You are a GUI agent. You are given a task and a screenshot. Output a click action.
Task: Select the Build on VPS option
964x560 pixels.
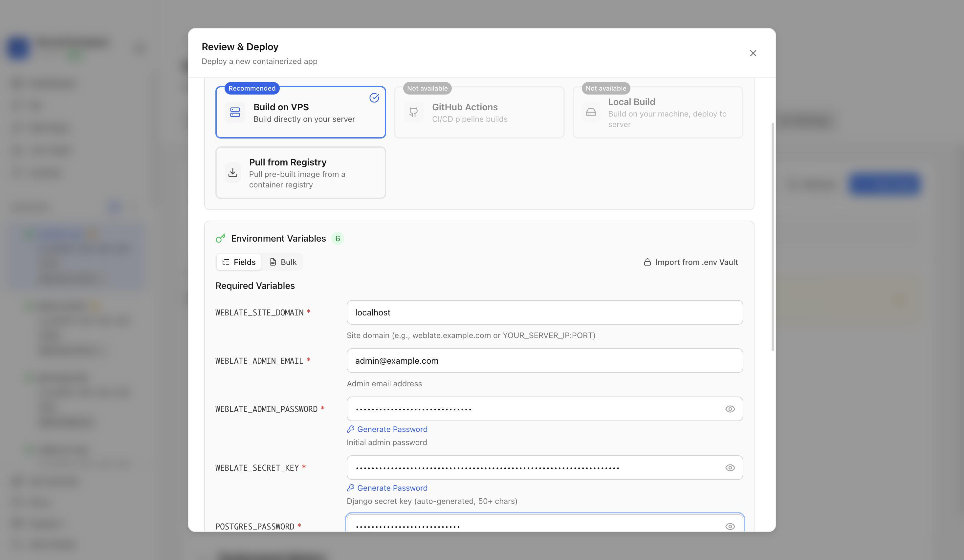(x=300, y=112)
